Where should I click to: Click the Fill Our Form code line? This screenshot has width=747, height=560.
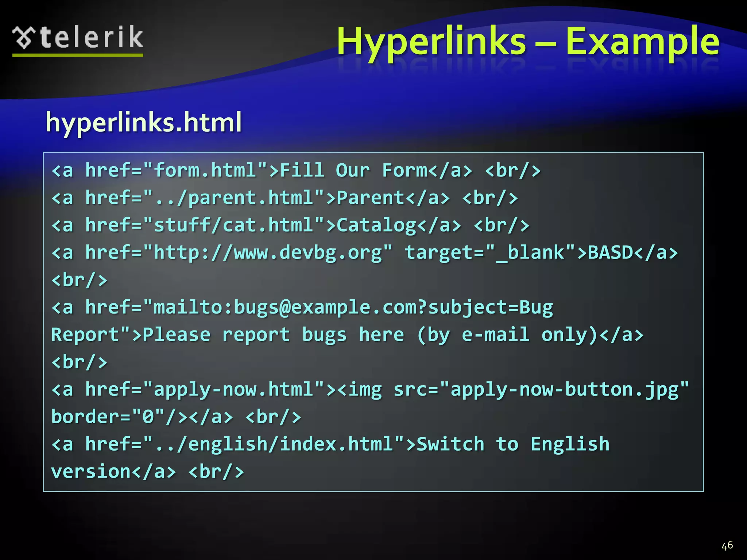pyautogui.click(x=295, y=170)
